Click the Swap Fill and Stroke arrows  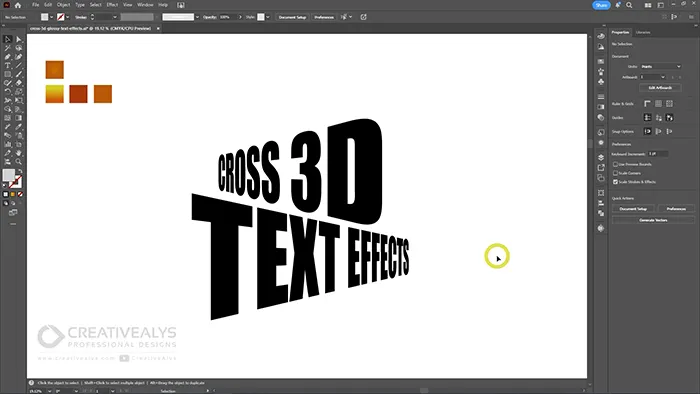point(20,171)
